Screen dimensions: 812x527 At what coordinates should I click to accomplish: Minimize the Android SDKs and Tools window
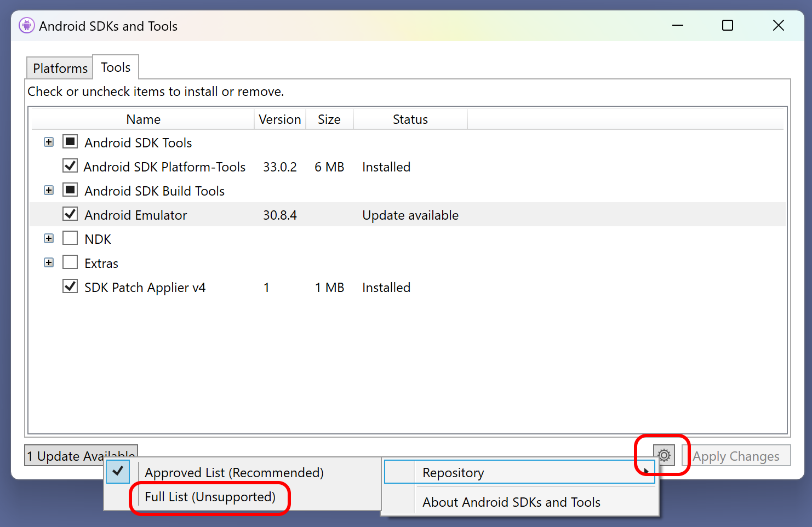[678, 25]
